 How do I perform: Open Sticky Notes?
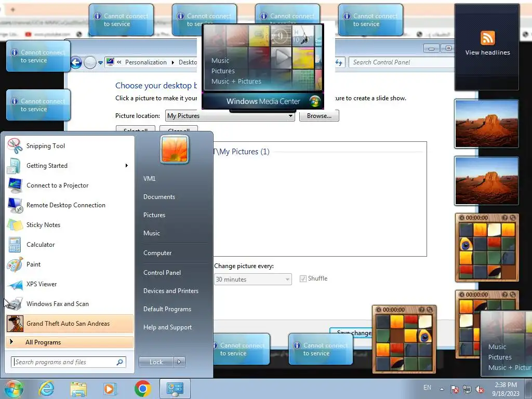point(70,224)
